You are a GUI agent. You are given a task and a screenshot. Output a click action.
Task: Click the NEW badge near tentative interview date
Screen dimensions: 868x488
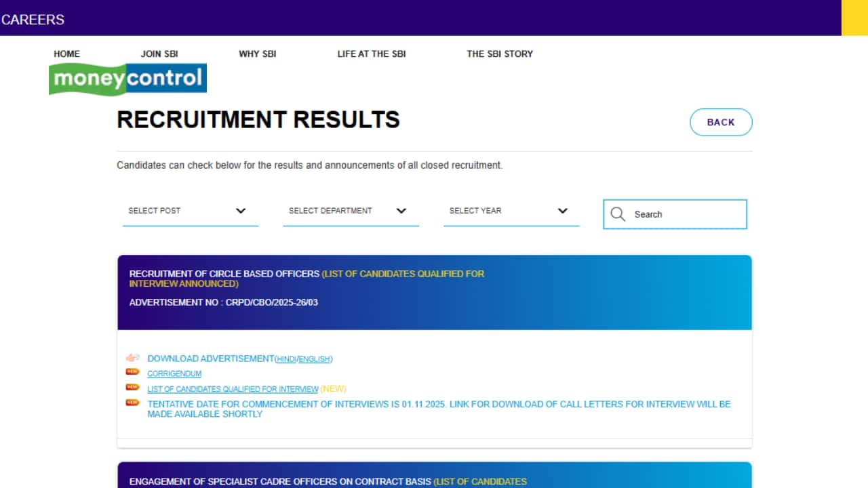[133, 402]
